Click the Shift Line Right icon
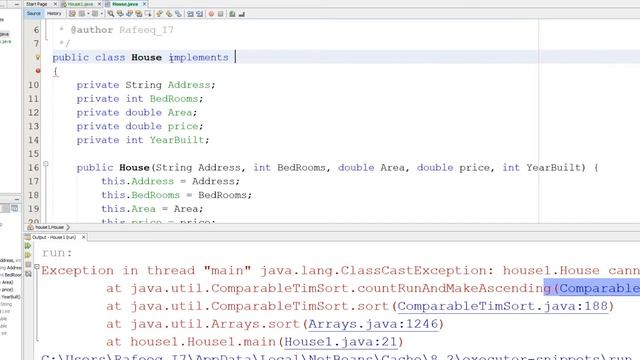Screen dimensions: 640x360 pos(200,14)
